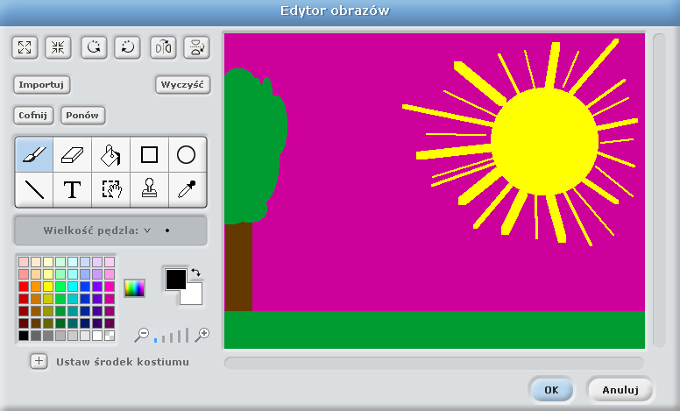Click the vertical canvas scrollbar

coord(659,191)
